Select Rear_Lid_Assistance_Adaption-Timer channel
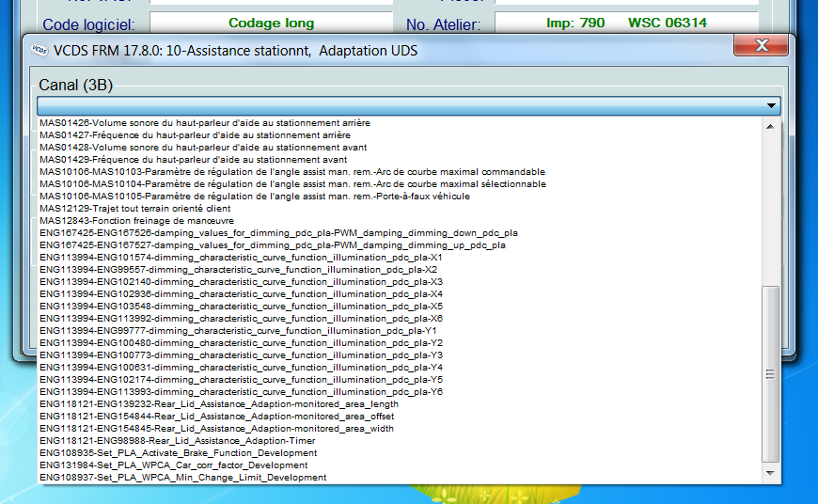This screenshot has height=504, width=818. click(177, 441)
